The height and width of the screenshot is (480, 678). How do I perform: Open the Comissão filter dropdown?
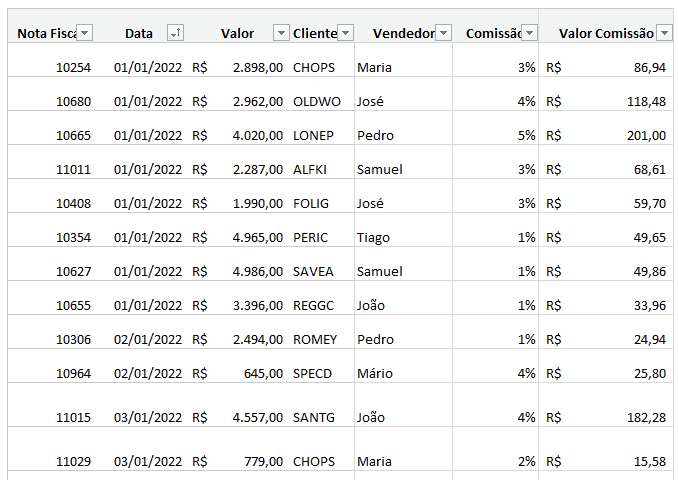530,33
